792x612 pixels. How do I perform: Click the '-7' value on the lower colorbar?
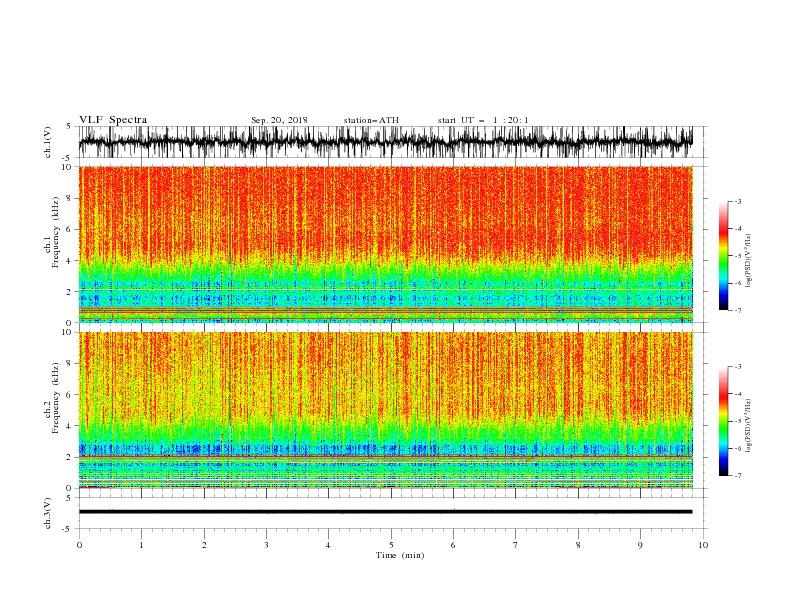(x=738, y=476)
